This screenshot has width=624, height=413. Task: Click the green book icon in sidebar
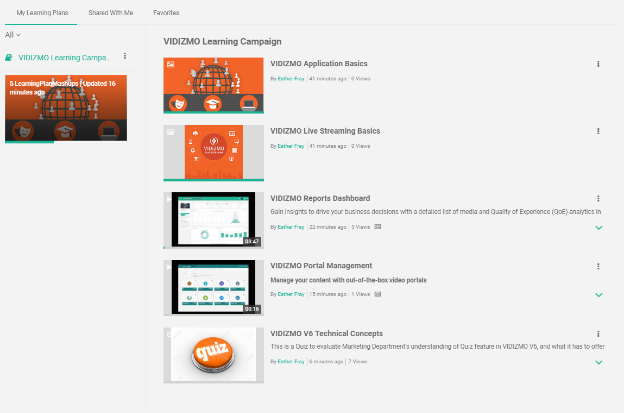[x=9, y=58]
